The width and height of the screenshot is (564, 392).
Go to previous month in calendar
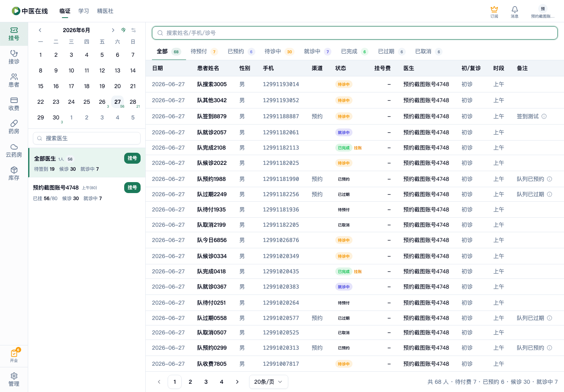click(40, 30)
